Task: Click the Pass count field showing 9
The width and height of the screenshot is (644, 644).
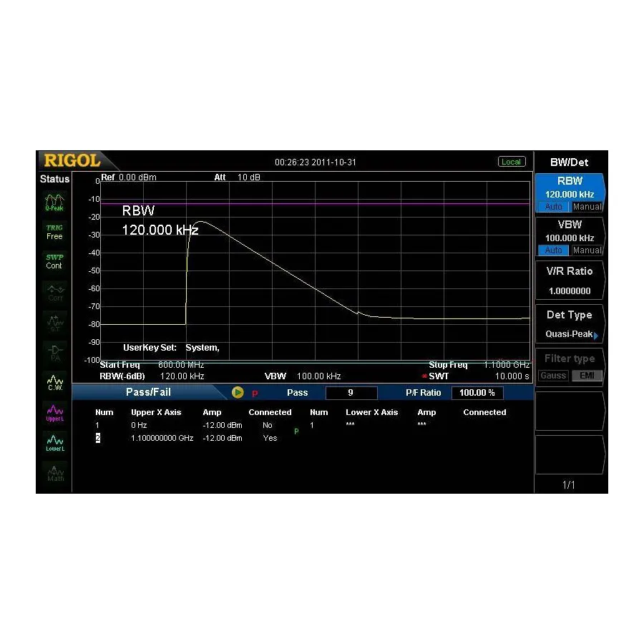Action: (351, 392)
